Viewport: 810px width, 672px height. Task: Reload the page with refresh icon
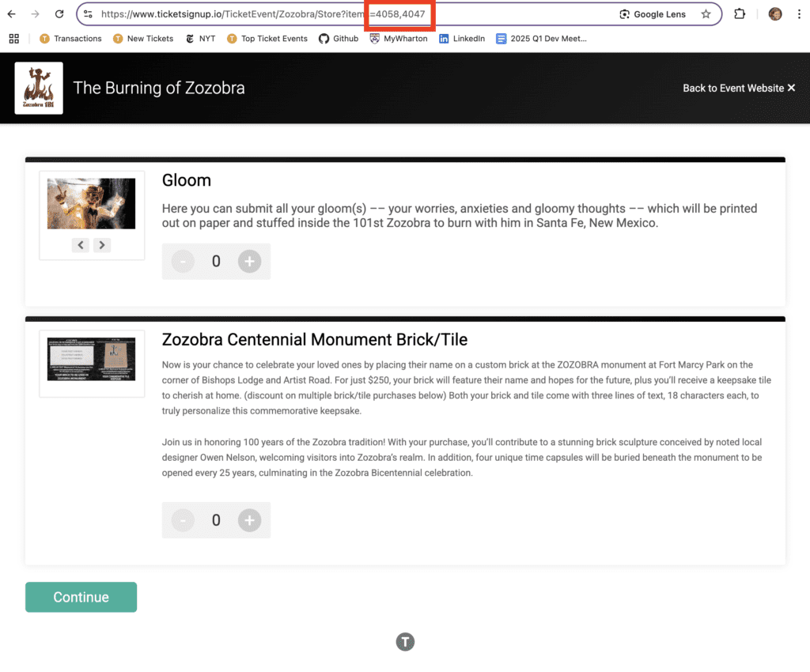[x=59, y=14]
